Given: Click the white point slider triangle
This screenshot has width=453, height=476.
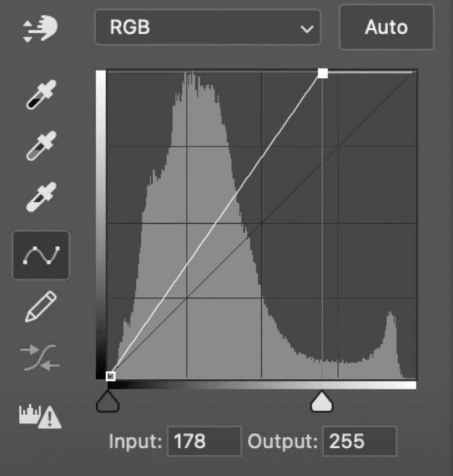Looking at the screenshot, I should tap(322, 401).
